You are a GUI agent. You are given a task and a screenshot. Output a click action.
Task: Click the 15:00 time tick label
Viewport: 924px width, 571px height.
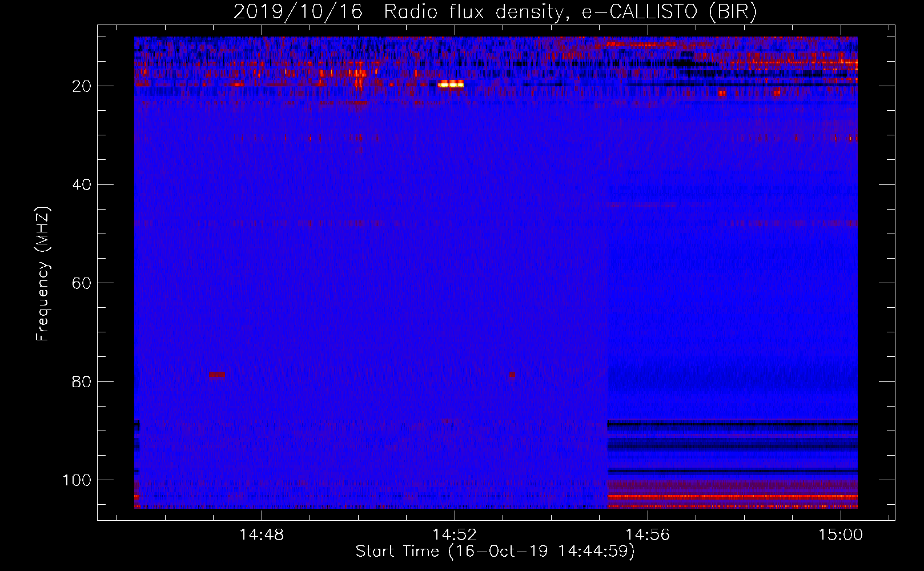click(841, 534)
